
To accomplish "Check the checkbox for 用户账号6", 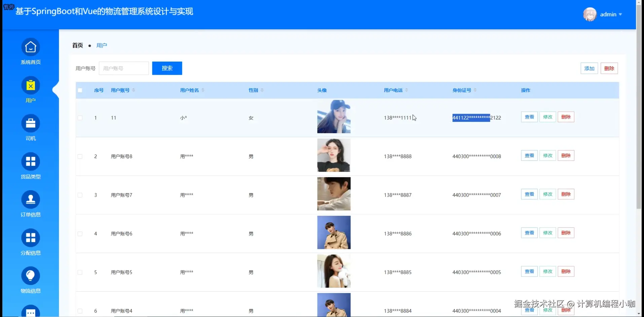I will [x=80, y=234].
